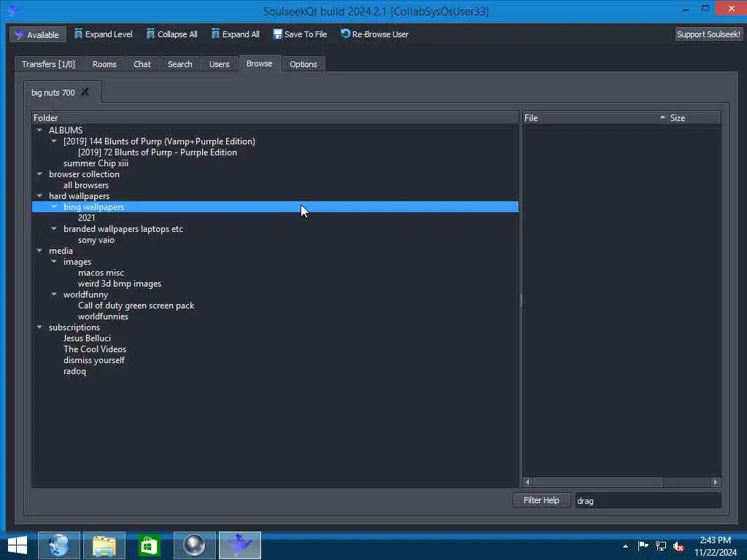Sort by the File column header
Image resolution: width=747 pixels, height=560 pixels.
click(595, 117)
